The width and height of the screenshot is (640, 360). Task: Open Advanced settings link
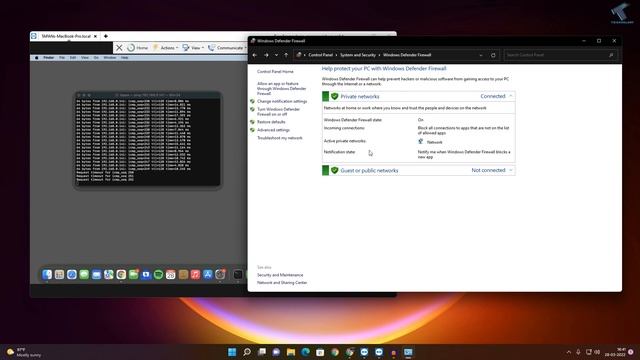pyautogui.click(x=273, y=130)
